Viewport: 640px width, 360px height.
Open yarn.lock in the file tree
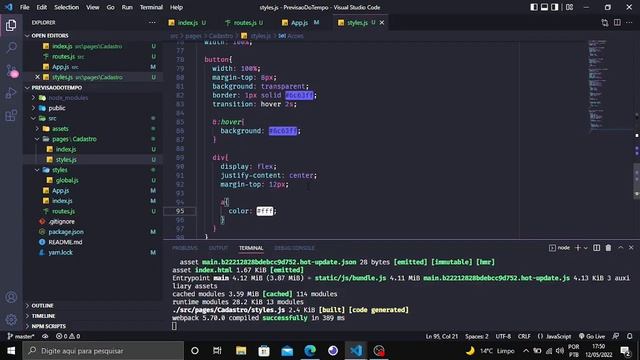[60, 252]
